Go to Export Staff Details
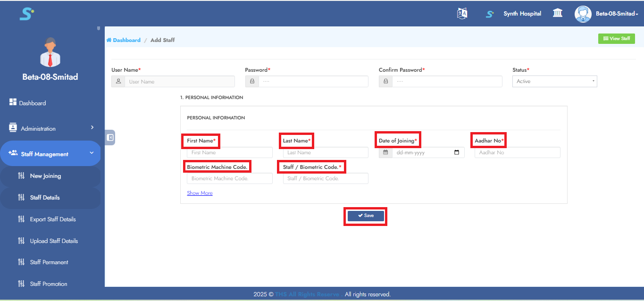The image size is (644, 301). [53, 219]
